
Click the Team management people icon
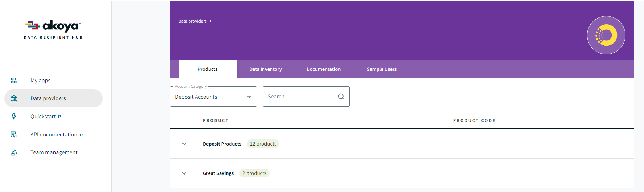(14, 152)
